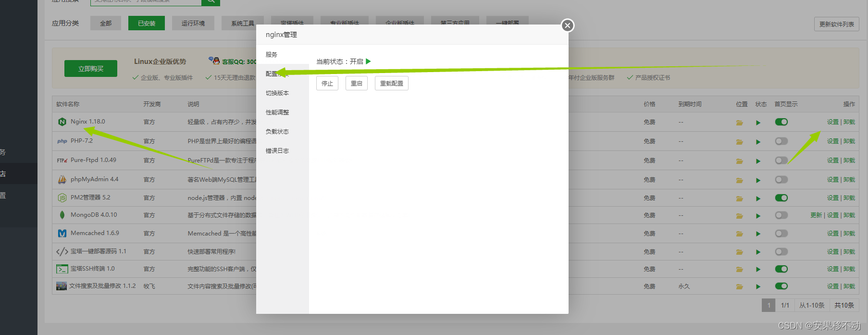Viewport: 868px width, 335px height.
Task: Open the PHP-7.2 folder location icon
Action: (740, 142)
